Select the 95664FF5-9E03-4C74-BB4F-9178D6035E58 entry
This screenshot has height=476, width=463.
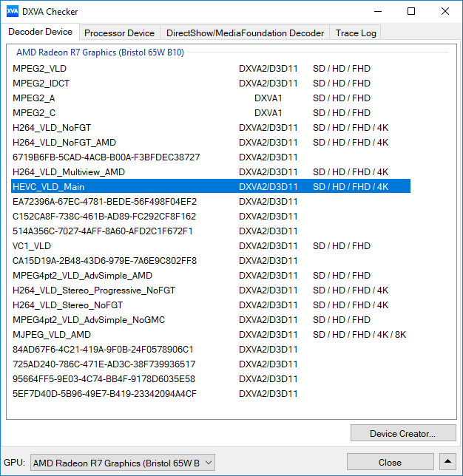point(211,379)
